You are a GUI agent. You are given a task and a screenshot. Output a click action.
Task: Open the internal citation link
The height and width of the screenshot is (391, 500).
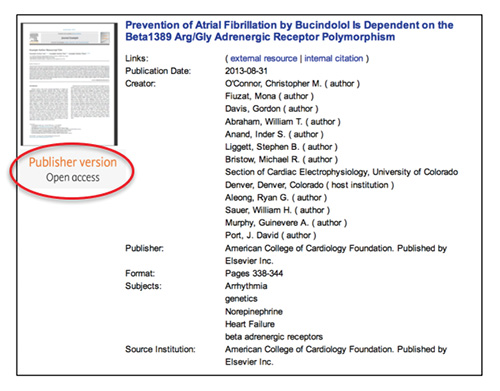pos(333,58)
